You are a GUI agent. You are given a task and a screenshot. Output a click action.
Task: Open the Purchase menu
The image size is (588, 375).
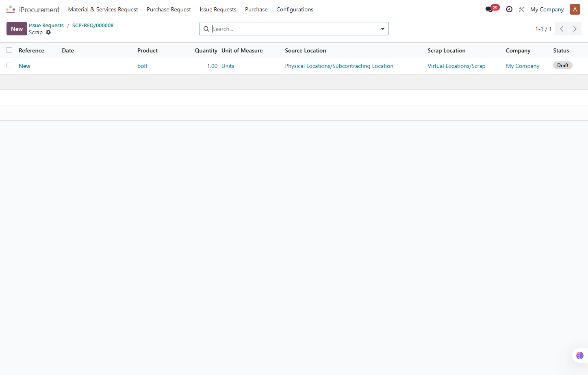(256, 9)
